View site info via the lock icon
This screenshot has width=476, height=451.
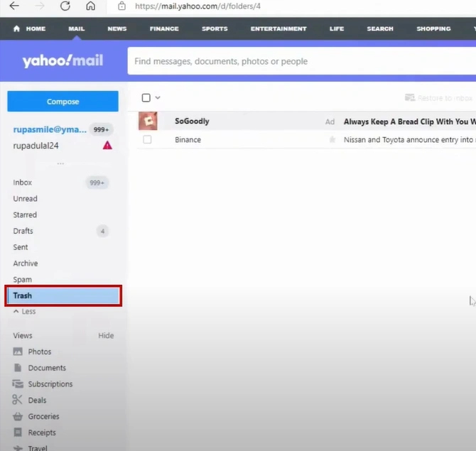tap(121, 6)
